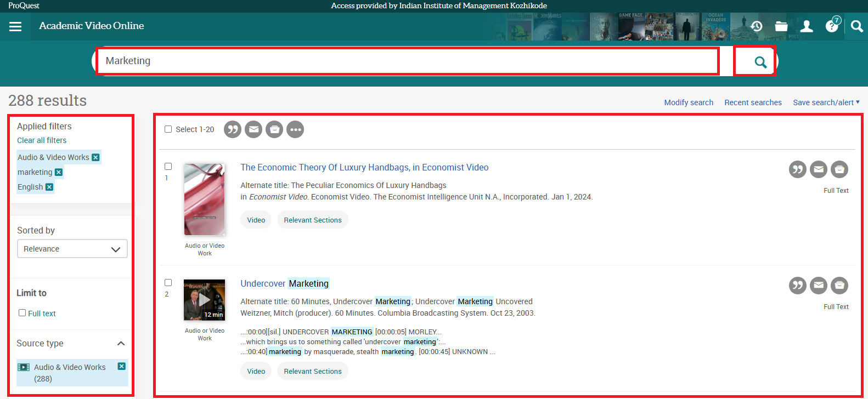
Task: Open the My Research folder icon
Action: (x=781, y=26)
